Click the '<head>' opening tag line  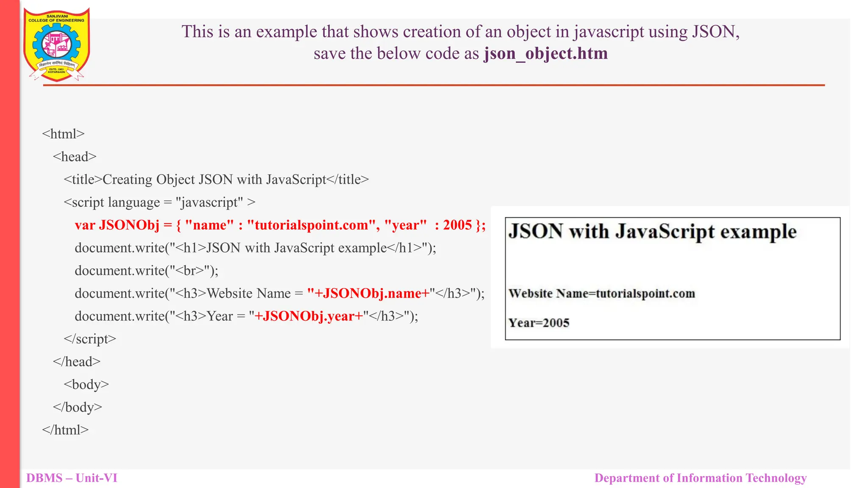(75, 157)
